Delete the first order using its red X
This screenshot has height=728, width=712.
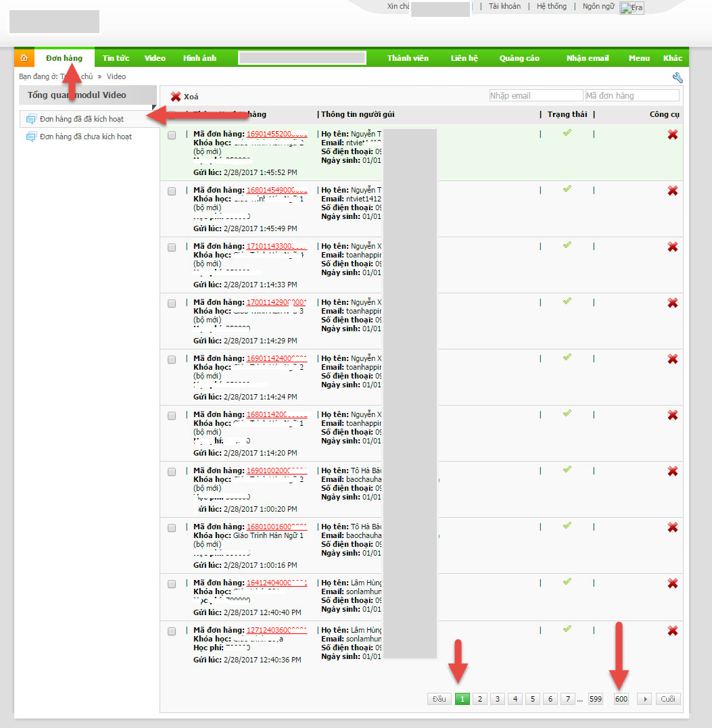(x=672, y=135)
